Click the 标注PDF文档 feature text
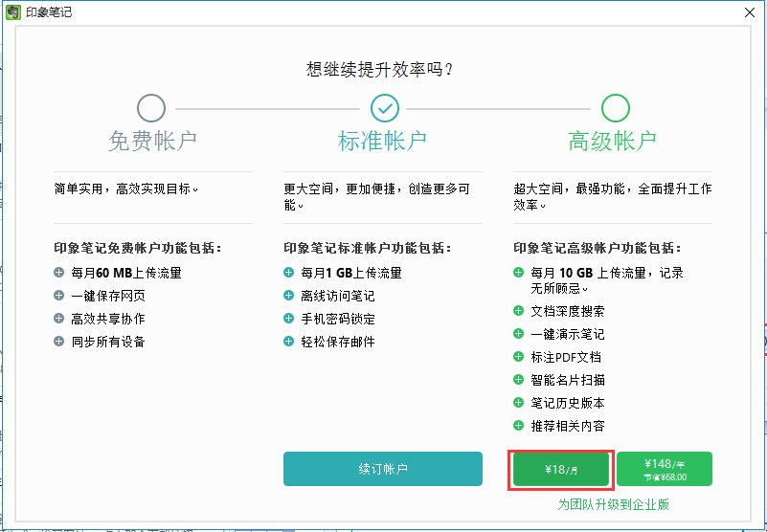The image size is (767, 532). (567, 357)
